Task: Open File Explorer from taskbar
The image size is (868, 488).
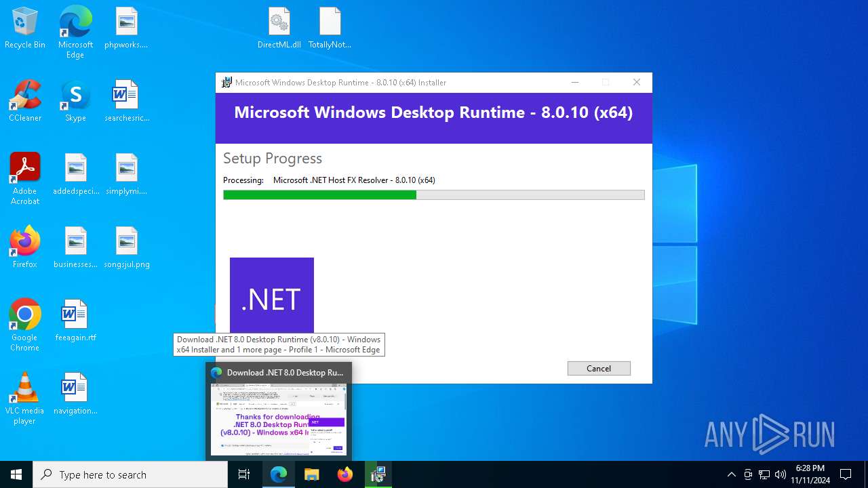Action: pos(311,474)
